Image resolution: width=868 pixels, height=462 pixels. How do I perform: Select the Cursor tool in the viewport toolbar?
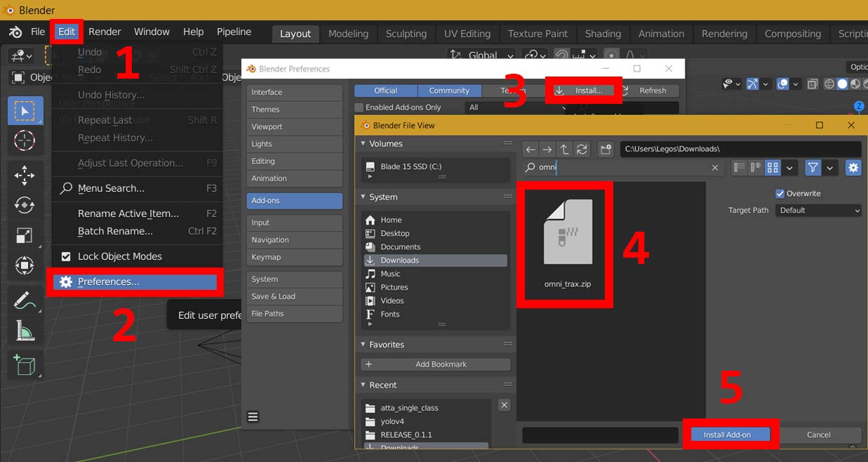point(25,141)
